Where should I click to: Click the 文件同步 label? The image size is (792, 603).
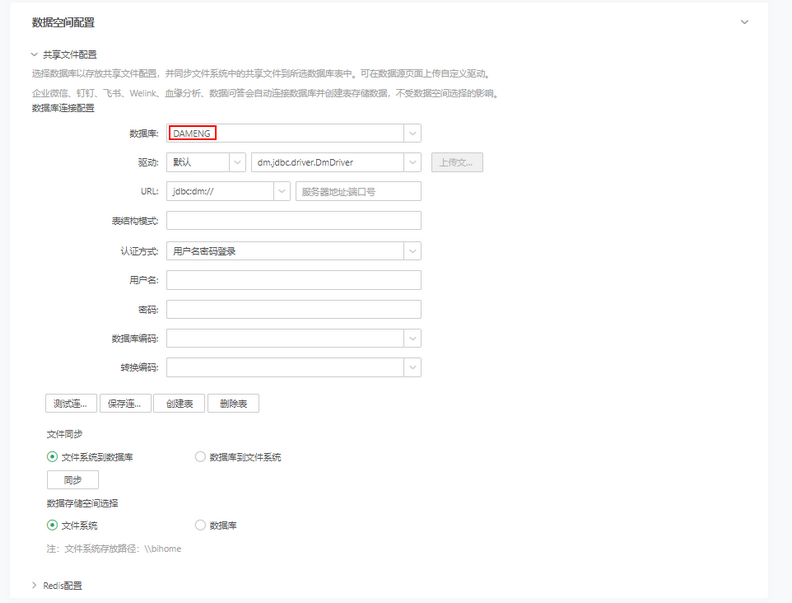pos(65,434)
